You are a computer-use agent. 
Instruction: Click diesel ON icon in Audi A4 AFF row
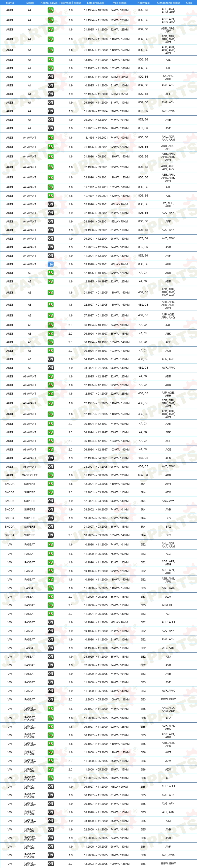click(x=51, y=94)
